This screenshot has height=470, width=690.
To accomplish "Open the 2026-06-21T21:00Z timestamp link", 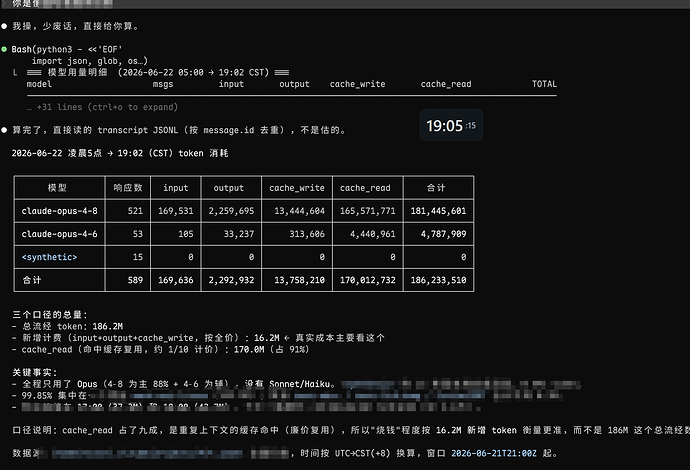I will click(x=494, y=453).
